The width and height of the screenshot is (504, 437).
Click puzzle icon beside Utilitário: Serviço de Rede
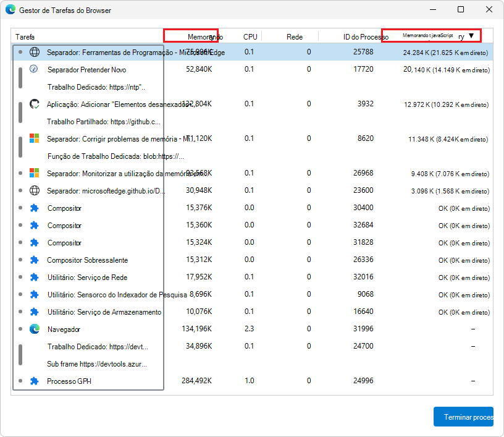point(35,278)
